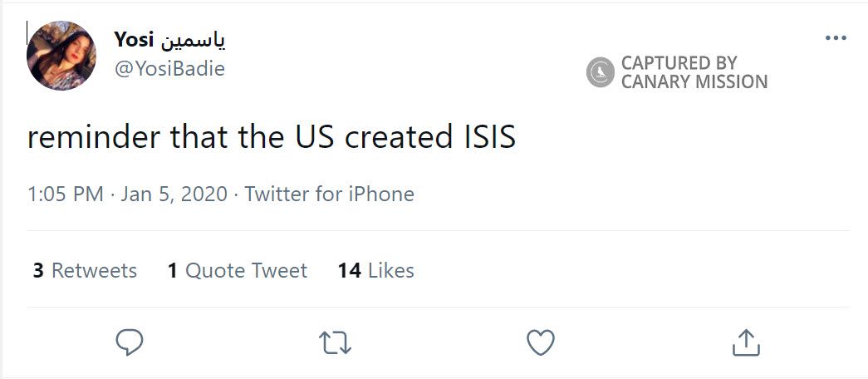Click the reply speech bubble icon
The image size is (868, 379).
click(130, 342)
